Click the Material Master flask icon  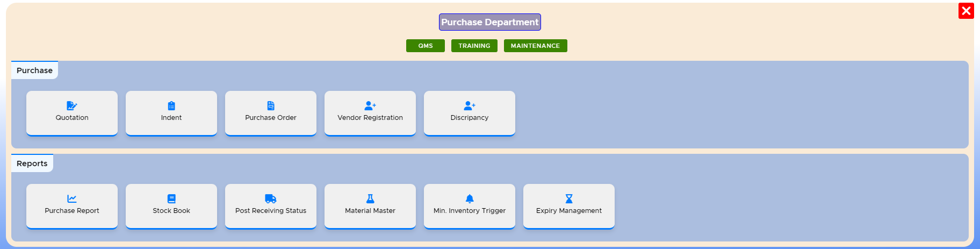click(370, 198)
